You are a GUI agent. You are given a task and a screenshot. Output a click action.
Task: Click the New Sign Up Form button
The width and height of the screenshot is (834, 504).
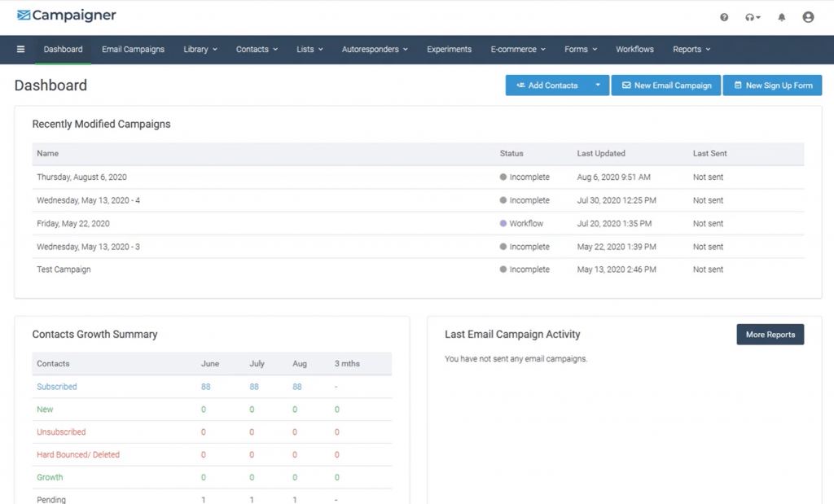[x=772, y=85]
